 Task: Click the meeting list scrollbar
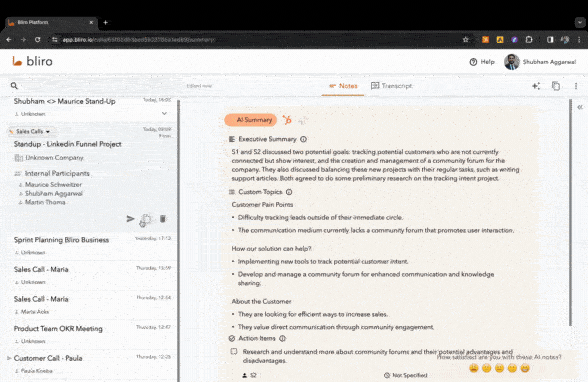coord(178,241)
